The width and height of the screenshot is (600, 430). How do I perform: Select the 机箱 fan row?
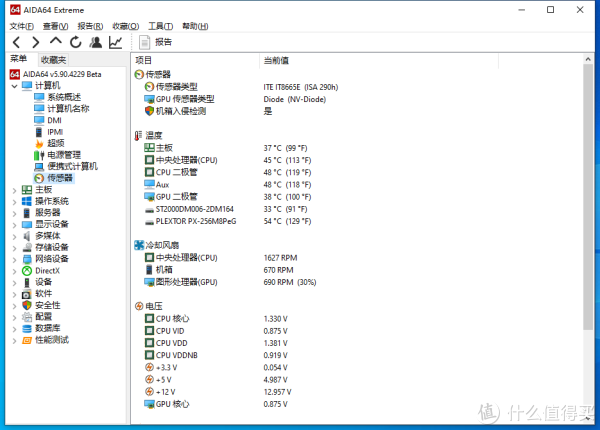tap(219, 270)
